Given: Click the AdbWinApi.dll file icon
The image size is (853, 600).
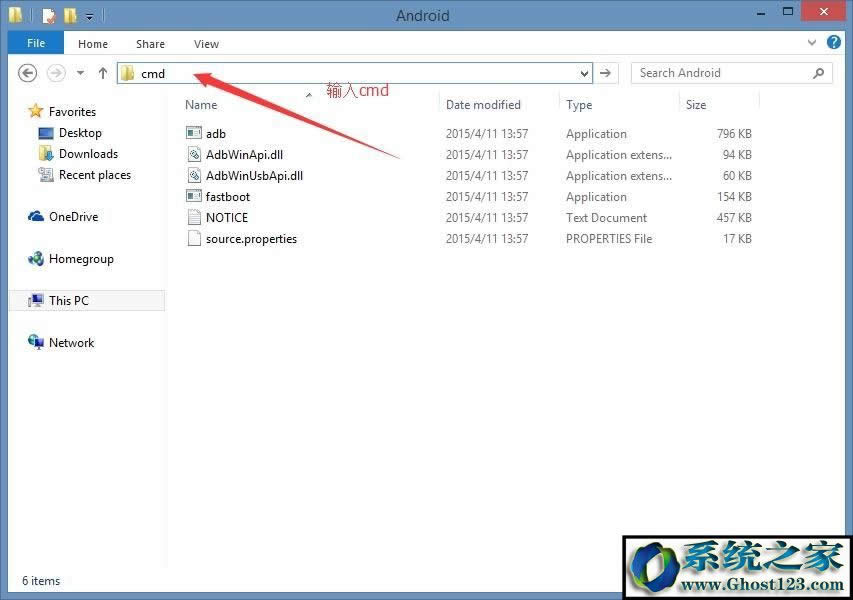Looking at the screenshot, I should pos(194,155).
